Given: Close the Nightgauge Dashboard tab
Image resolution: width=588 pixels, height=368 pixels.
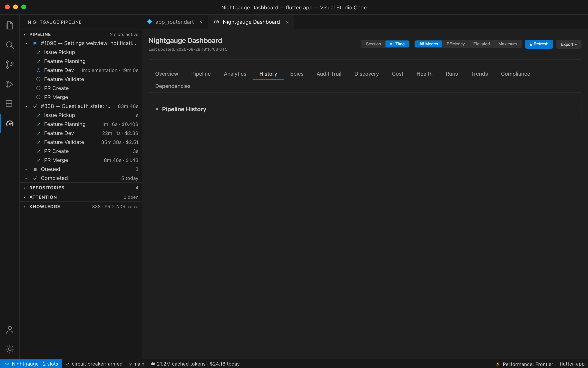Looking at the screenshot, I should [x=287, y=22].
